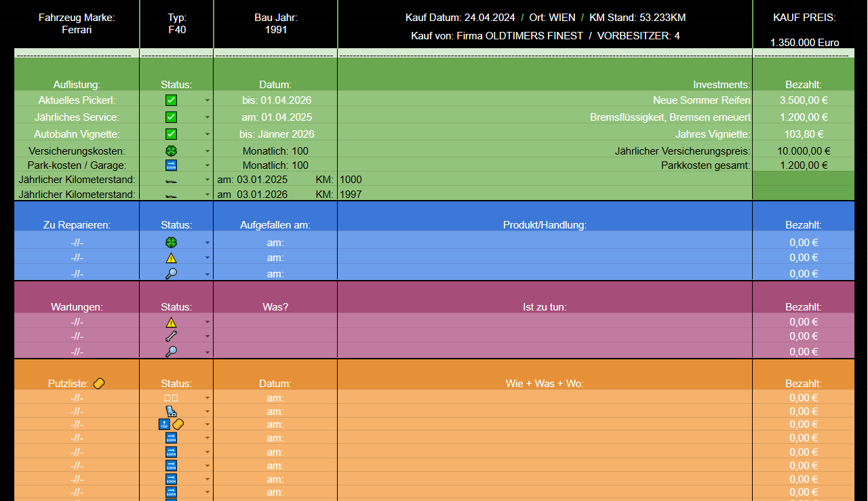Select the Kauf Datum 24.04.2024 info cell
This screenshot has height=501, width=868.
(545, 24)
